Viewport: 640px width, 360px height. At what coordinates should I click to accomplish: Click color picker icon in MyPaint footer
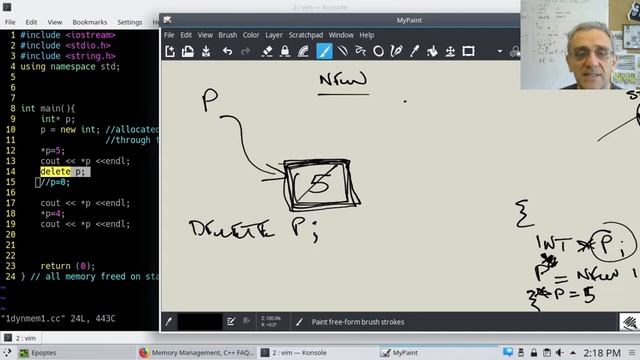click(x=169, y=322)
